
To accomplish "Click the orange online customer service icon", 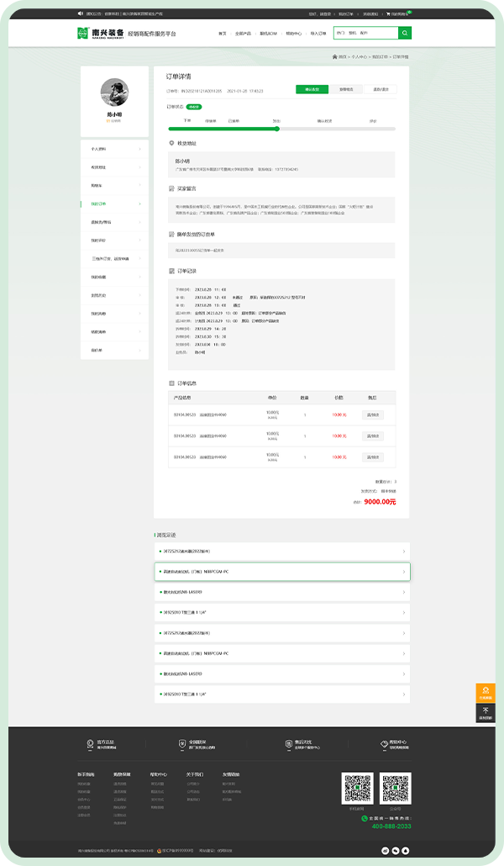I will point(485,693).
